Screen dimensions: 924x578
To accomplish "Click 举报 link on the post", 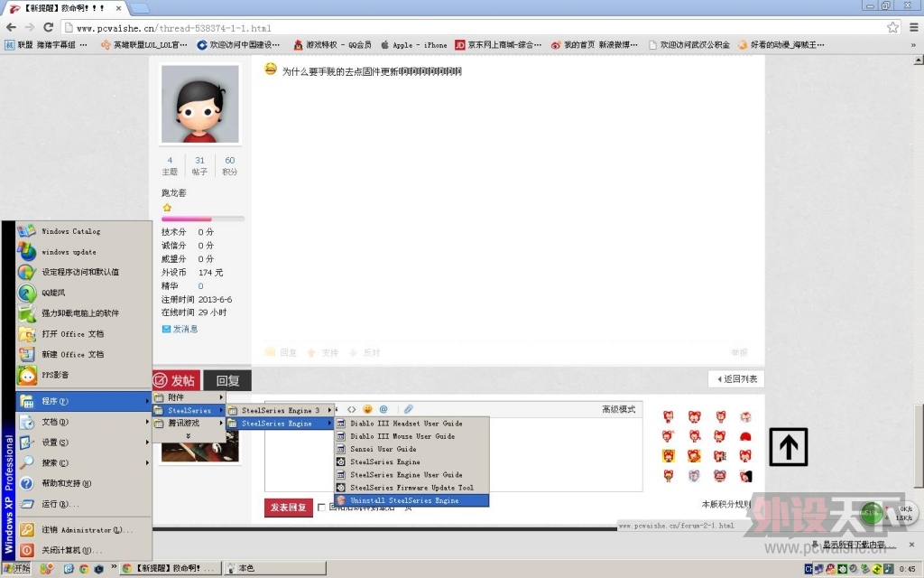I will tap(739, 353).
